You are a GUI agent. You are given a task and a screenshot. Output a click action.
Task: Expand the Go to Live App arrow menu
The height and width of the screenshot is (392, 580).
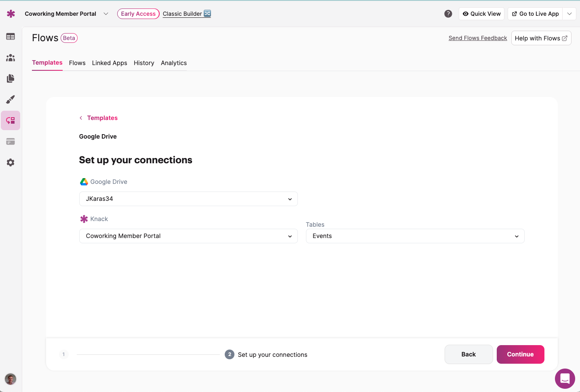tap(569, 14)
